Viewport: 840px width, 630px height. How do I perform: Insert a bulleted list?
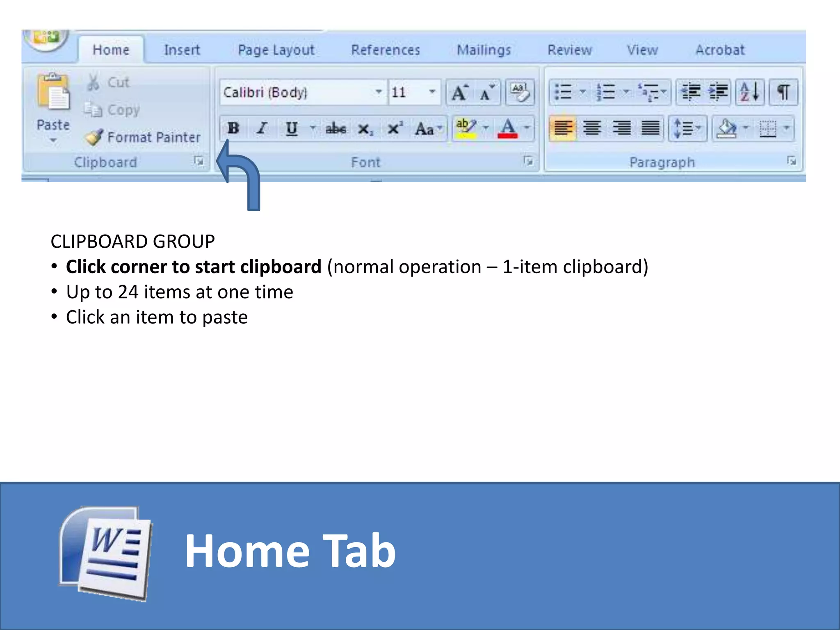pos(563,92)
